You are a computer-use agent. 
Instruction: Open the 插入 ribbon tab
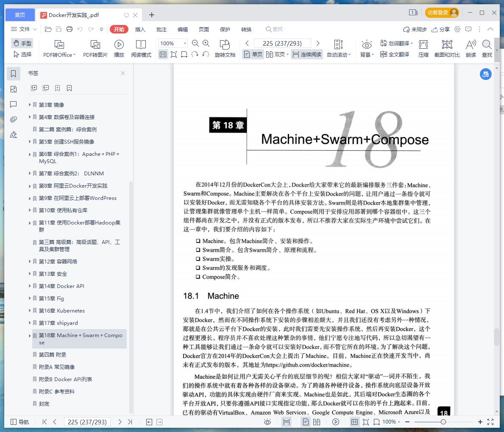pos(140,29)
